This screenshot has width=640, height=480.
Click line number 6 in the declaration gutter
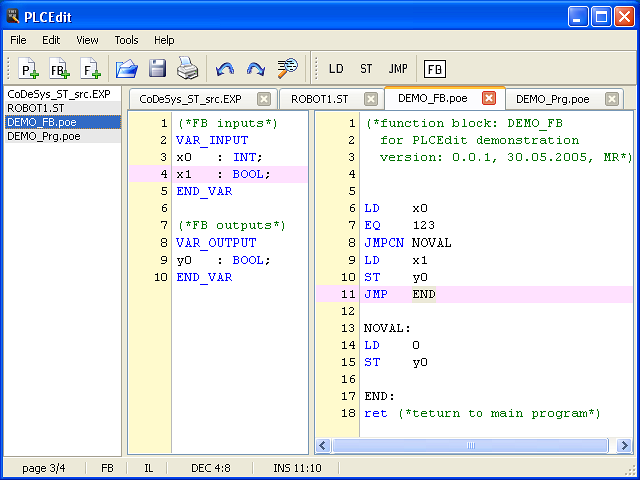(164, 208)
